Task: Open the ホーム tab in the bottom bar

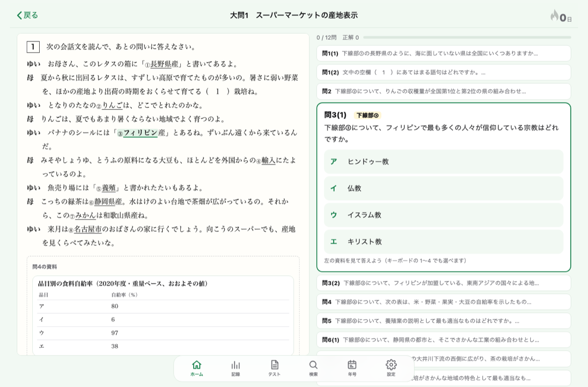Action: [x=196, y=368]
